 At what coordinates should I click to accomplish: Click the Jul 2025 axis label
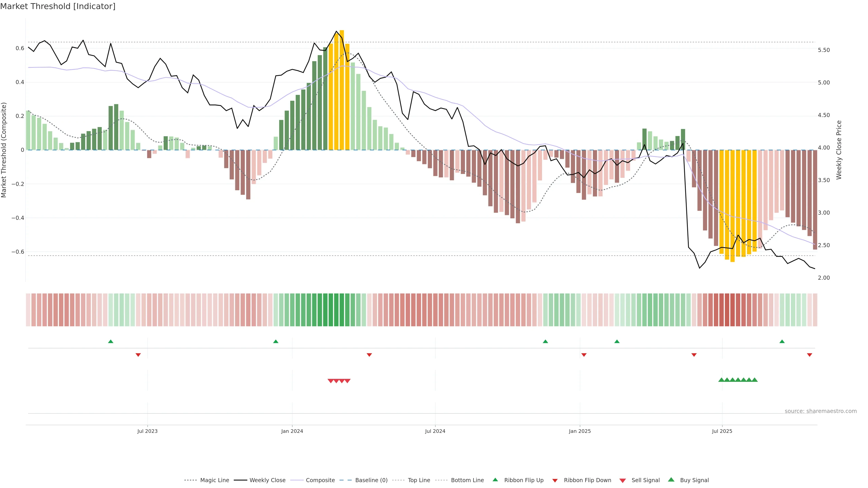(722, 431)
